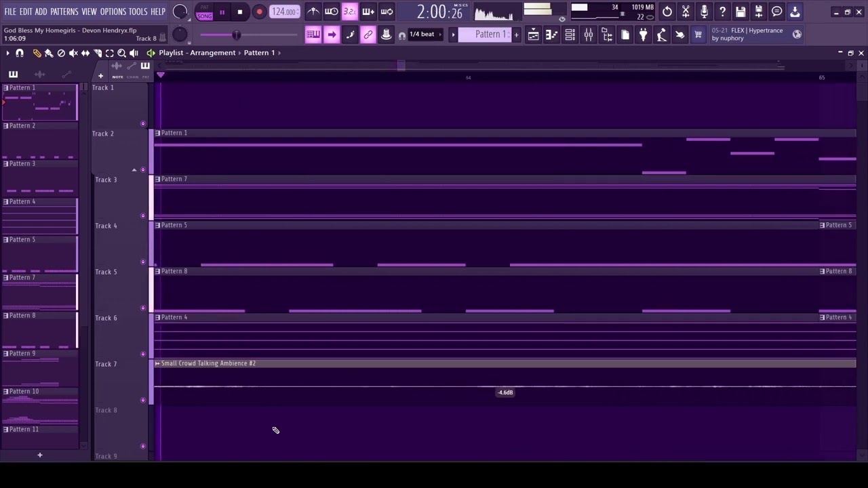Adjust the main volume knob
Viewport: 868px width, 488px height.
click(x=180, y=12)
